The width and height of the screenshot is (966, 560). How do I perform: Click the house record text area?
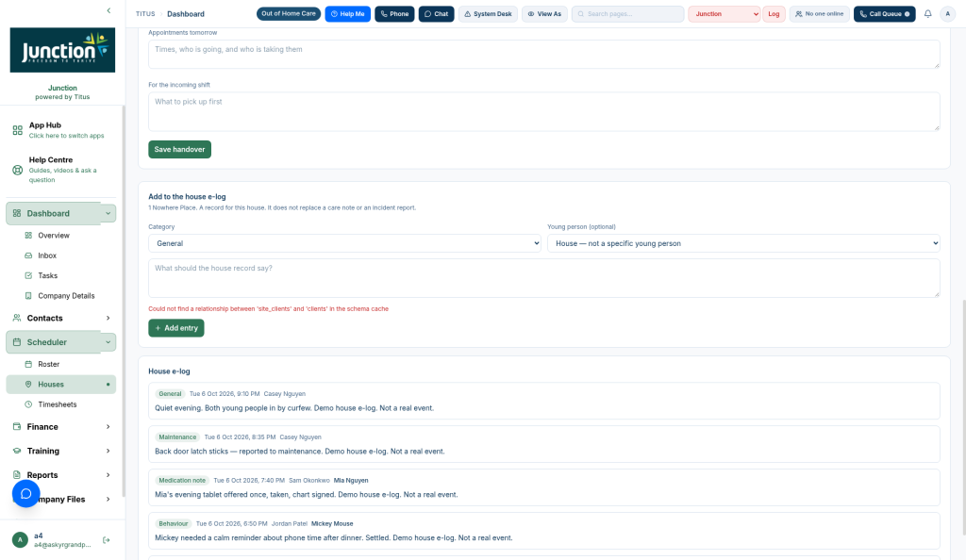544,278
